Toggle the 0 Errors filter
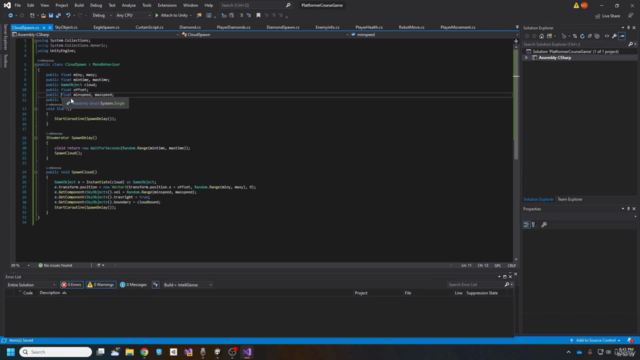Viewport: 640px width, 360px height. (71, 285)
